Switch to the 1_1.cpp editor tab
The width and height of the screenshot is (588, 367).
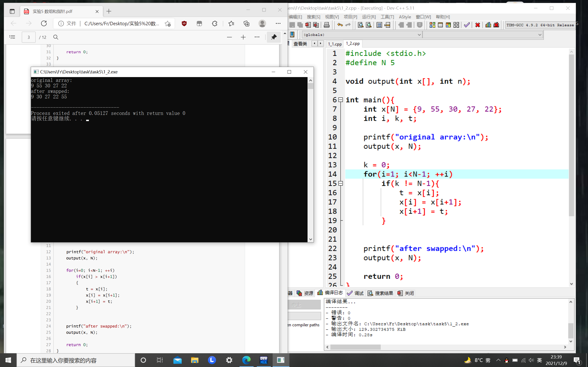point(335,44)
